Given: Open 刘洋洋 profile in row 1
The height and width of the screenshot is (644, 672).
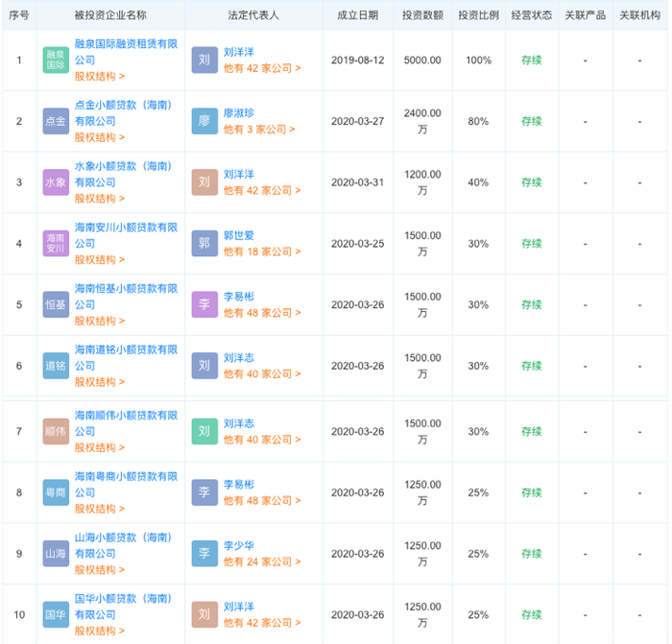Looking at the screenshot, I should click(239, 52).
